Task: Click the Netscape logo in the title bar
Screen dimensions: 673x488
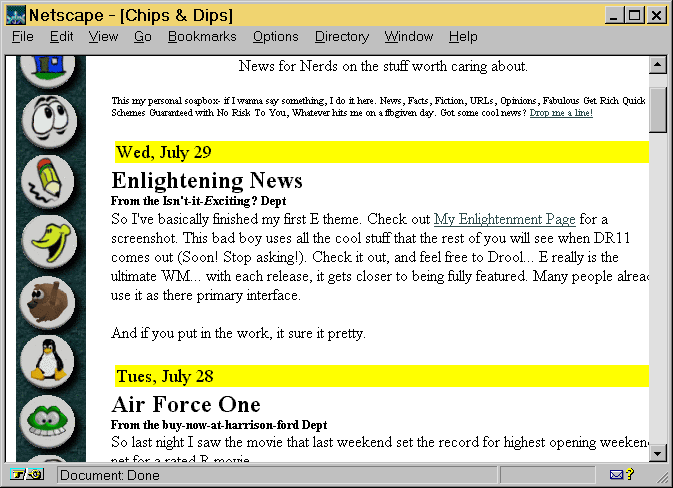Action: [15, 15]
